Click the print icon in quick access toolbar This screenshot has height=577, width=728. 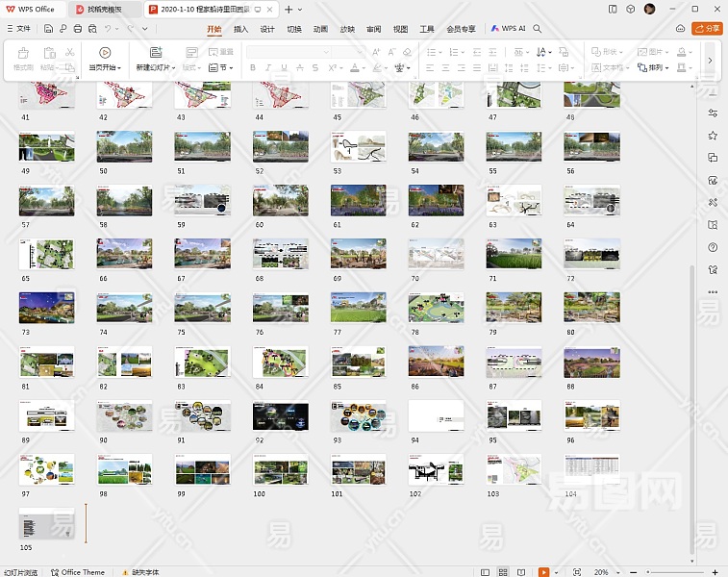point(77,29)
